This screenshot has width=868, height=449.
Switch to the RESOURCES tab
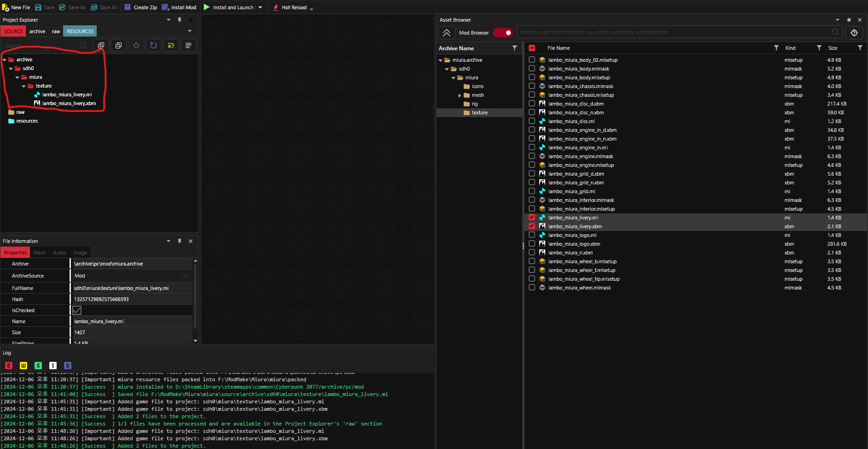point(80,31)
